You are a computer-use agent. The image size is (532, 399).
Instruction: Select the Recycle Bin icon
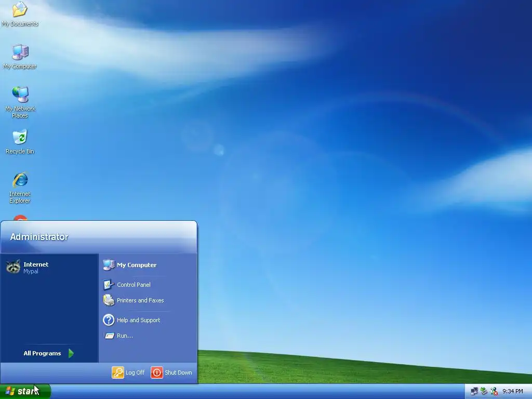click(20, 142)
